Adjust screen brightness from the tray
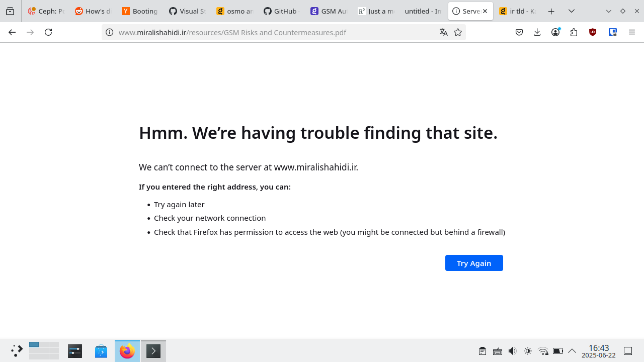This screenshot has width=644, height=362. click(x=528, y=350)
